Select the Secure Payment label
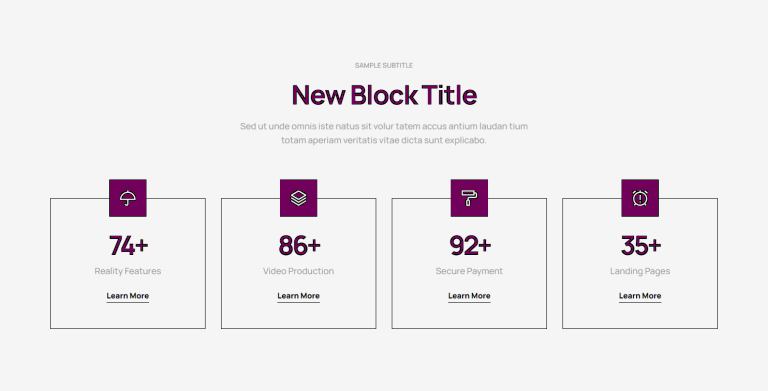Screen dimensions: 768x391 [469, 271]
